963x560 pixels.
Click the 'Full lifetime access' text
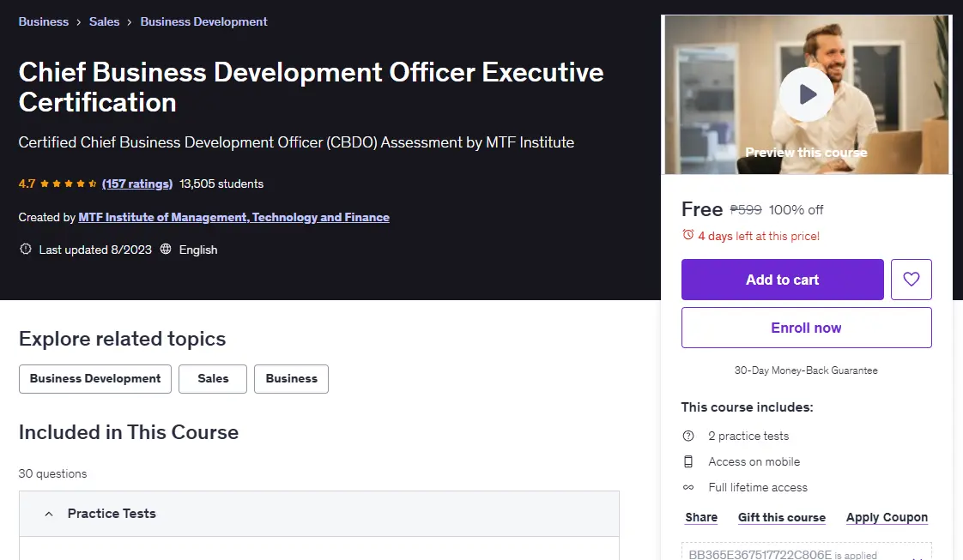coord(758,488)
